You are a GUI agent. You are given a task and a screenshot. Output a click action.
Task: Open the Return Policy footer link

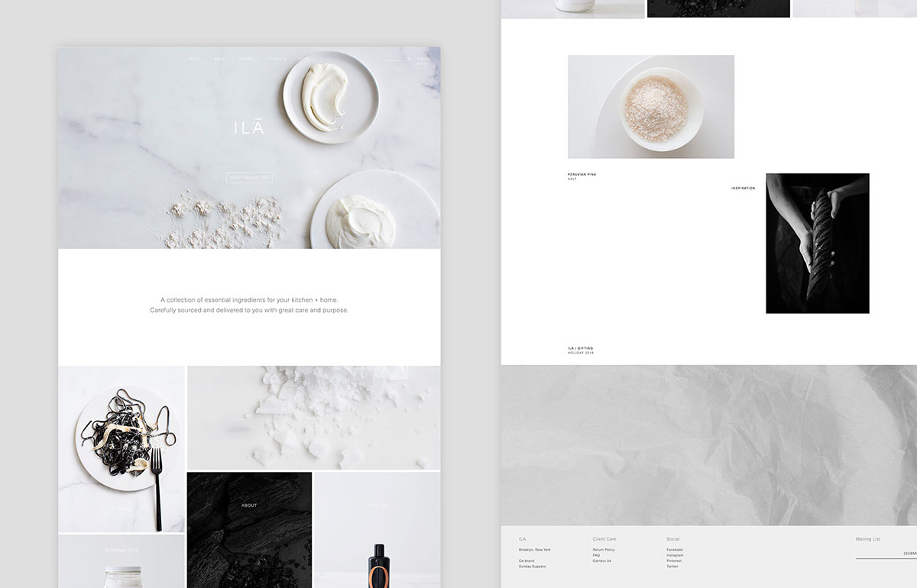(x=604, y=550)
